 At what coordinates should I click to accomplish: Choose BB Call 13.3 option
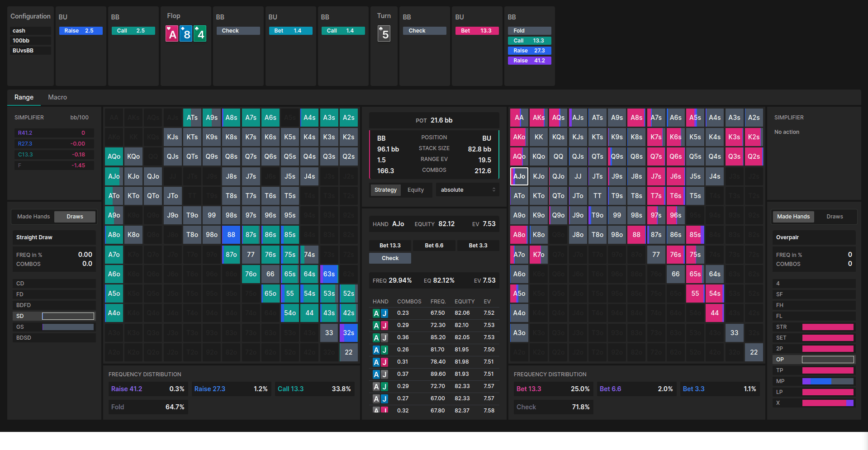(529, 41)
